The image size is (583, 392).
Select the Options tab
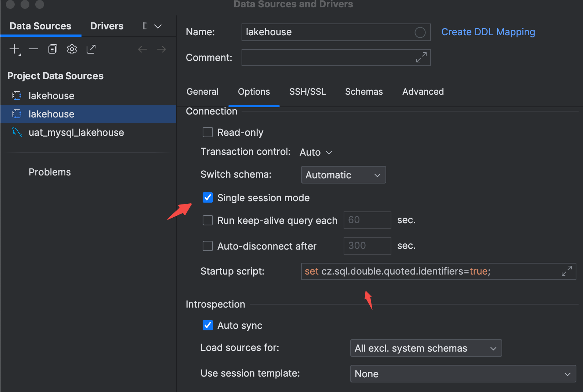(254, 92)
